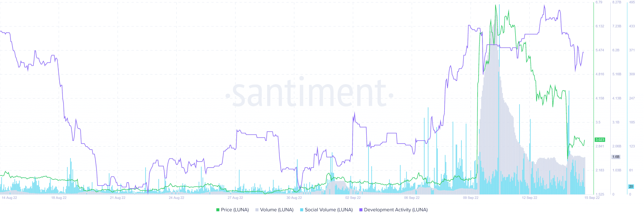This screenshot has height=218, width=644.
Task: Click the 18 Aug 22 date label
Action: coord(59,198)
